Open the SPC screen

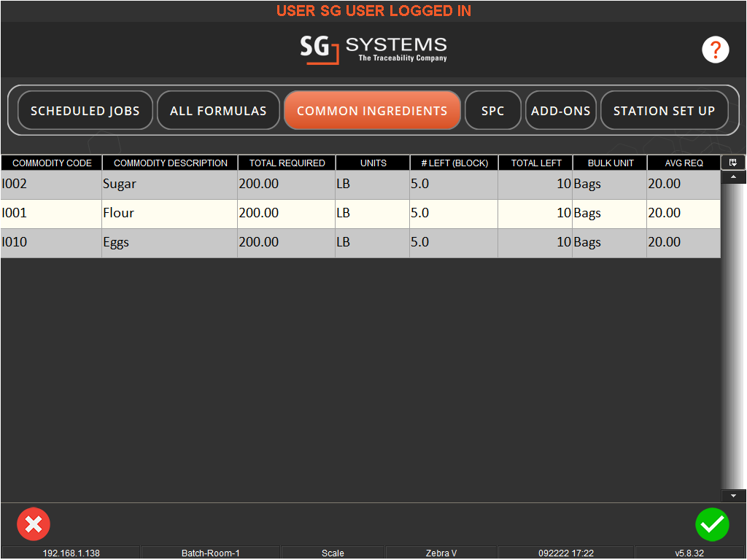point(493,110)
